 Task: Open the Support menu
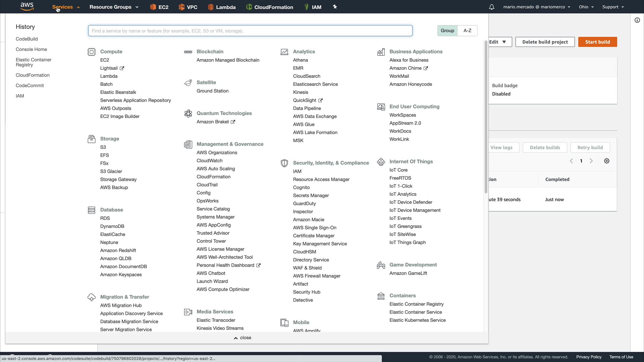click(x=613, y=7)
